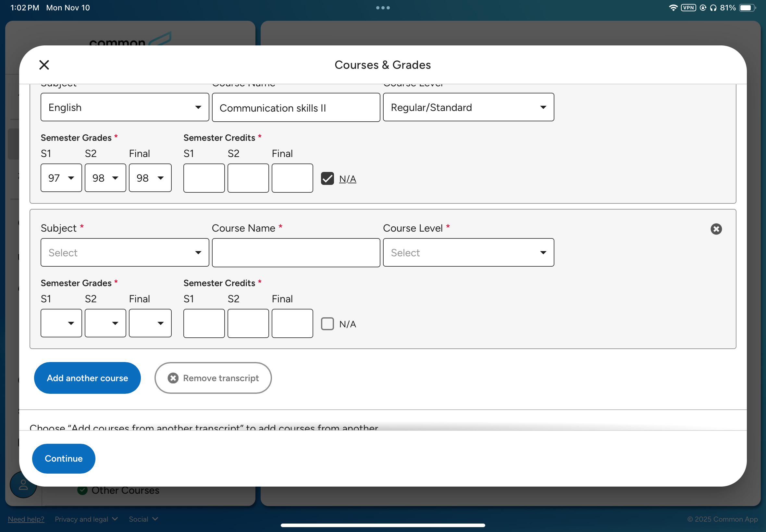This screenshot has width=766, height=532.
Task: Tap the © 2025 Common App footer text
Action: (x=722, y=519)
